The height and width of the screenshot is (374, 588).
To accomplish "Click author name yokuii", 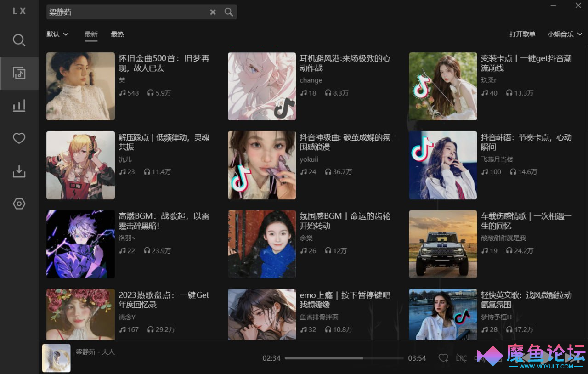I will click(x=309, y=159).
